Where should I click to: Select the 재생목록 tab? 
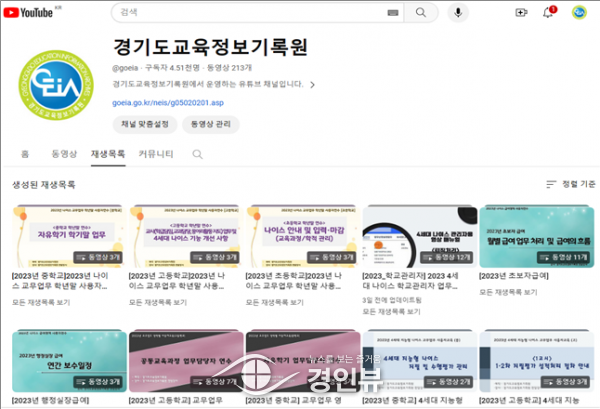pyautogui.click(x=108, y=154)
